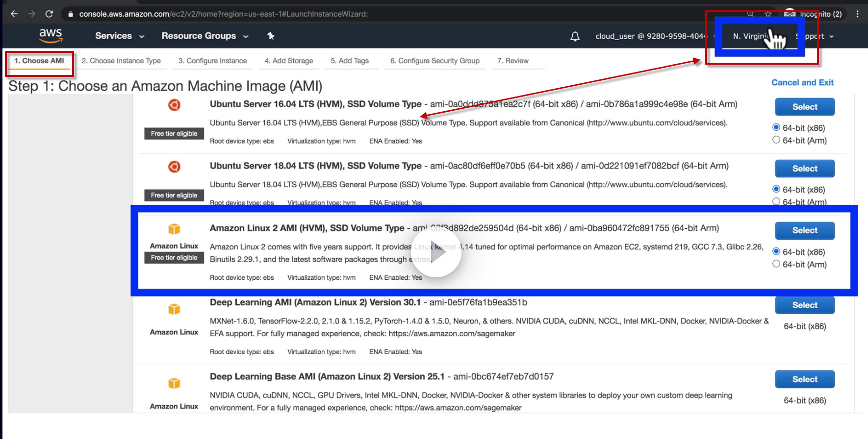This screenshot has width=868, height=439.
Task: Go to the 2. Choose Instance Type tab
Action: [121, 61]
